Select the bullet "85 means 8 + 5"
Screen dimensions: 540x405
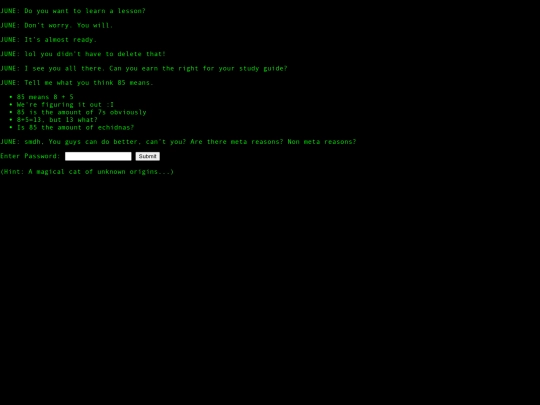pyautogui.click(x=45, y=97)
